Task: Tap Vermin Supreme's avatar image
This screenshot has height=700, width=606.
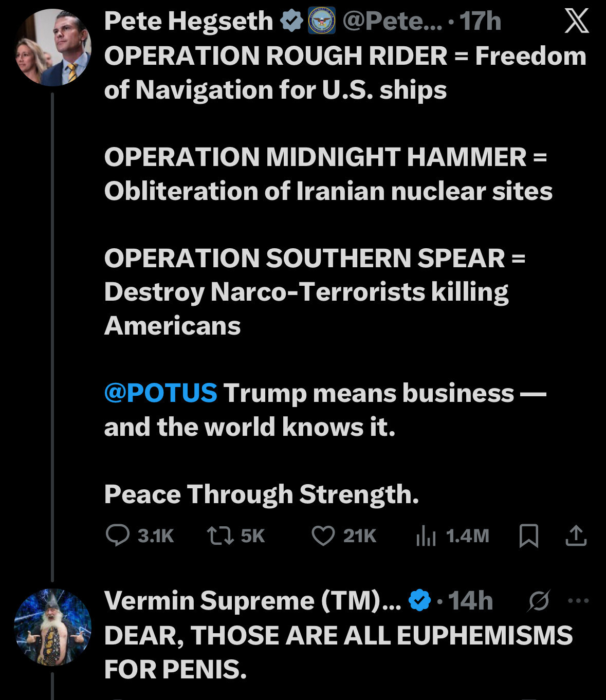Action: tap(52, 627)
